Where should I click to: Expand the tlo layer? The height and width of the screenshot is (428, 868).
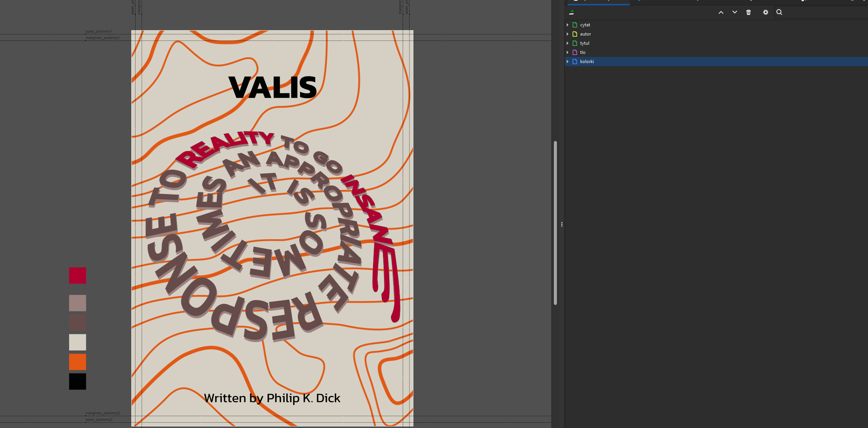coord(568,52)
